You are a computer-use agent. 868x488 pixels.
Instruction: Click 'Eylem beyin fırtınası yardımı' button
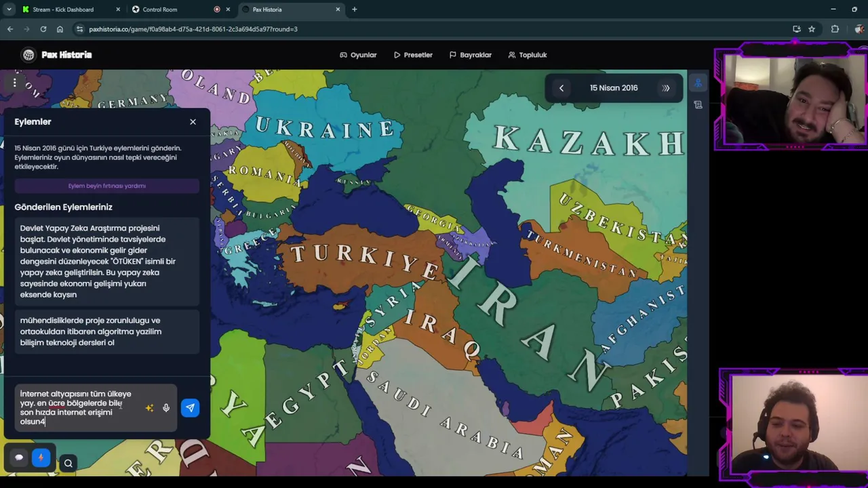pyautogui.click(x=107, y=186)
